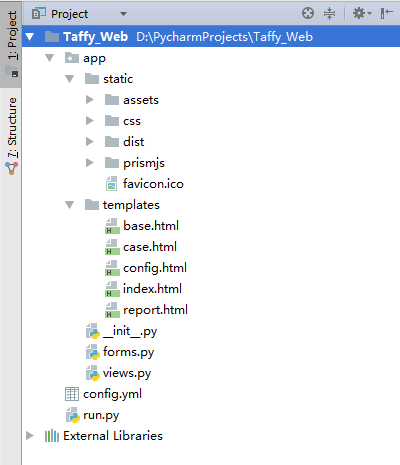400x465 pixels.
Task: Select the favicon.ico image file icon
Action: coord(111,184)
